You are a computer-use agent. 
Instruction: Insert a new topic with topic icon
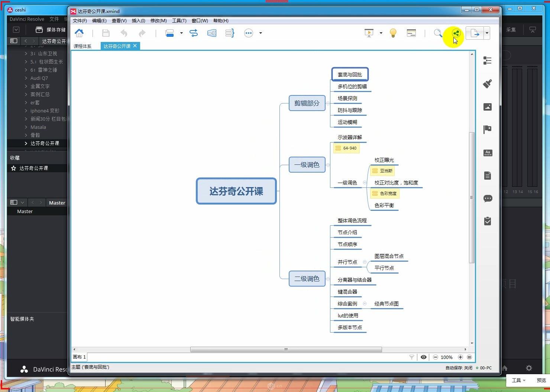pos(169,33)
